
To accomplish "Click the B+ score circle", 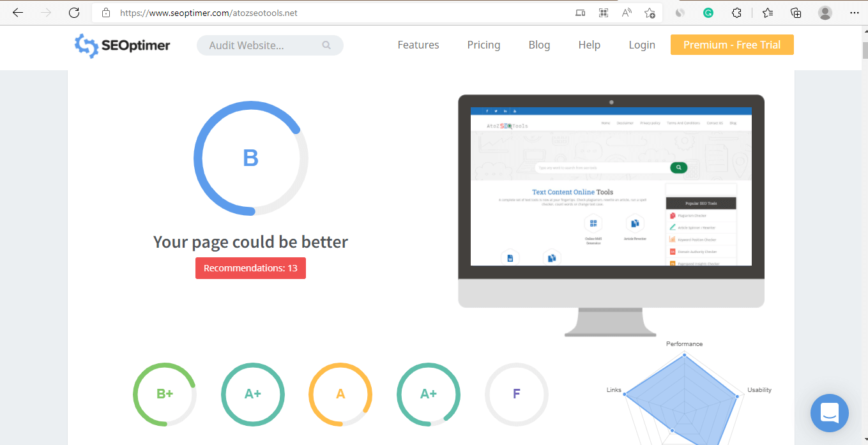I will pos(165,395).
